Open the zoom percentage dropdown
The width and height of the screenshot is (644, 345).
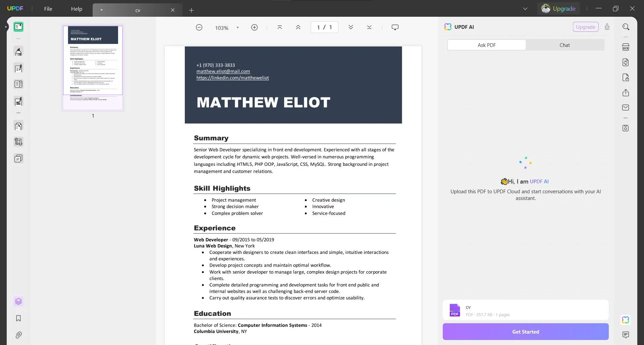237,27
